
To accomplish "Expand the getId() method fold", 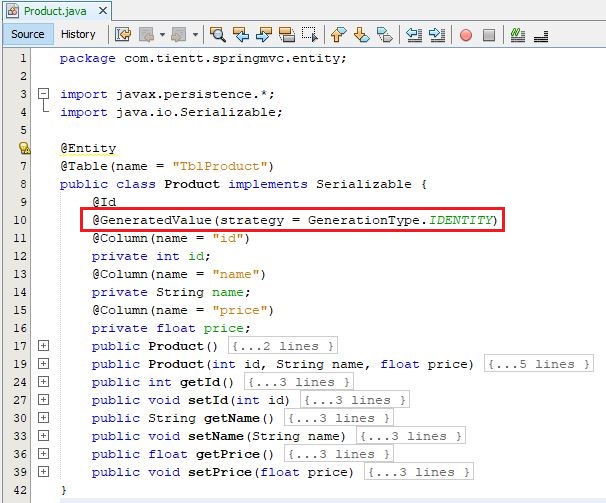I will coord(44,382).
